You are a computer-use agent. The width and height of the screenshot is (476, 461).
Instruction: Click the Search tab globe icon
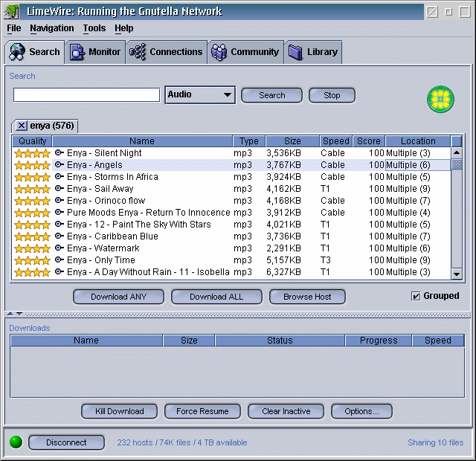point(17,52)
